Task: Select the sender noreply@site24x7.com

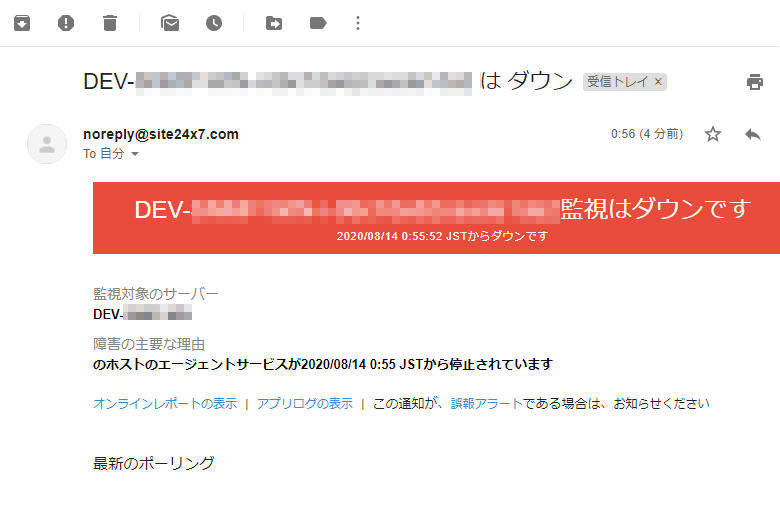Action: tap(161, 134)
